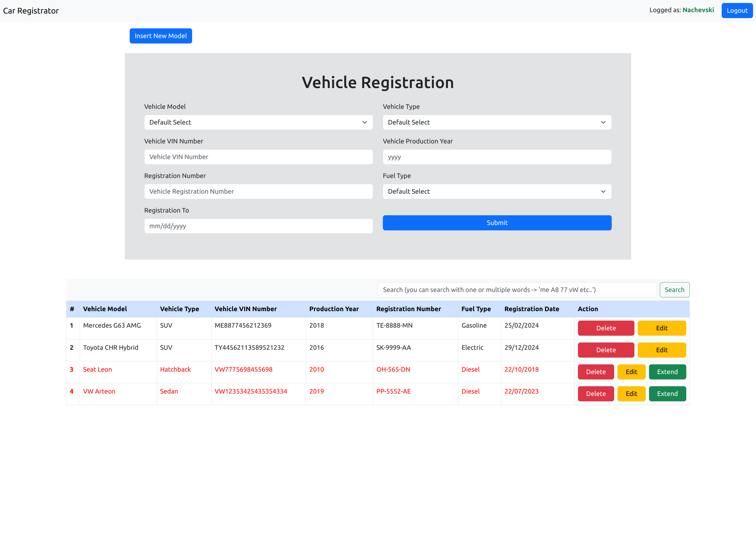Click the Insert New Model button
Image resolution: width=756 pixels, height=548 pixels.
pos(160,36)
